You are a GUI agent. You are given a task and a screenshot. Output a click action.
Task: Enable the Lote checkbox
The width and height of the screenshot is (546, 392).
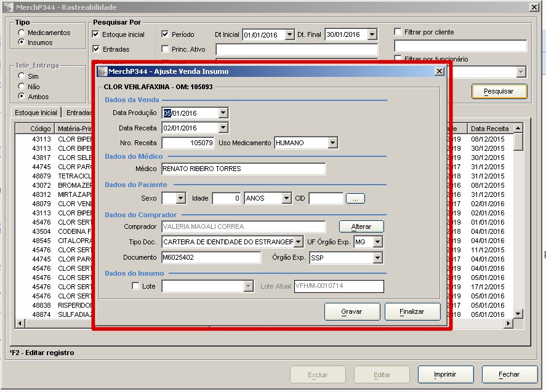point(136,286)
